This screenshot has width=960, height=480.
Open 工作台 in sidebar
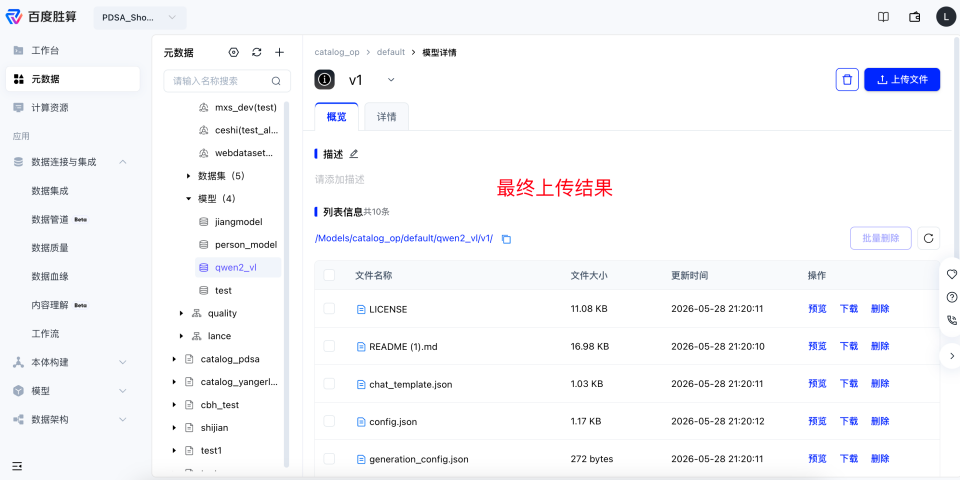72,50
